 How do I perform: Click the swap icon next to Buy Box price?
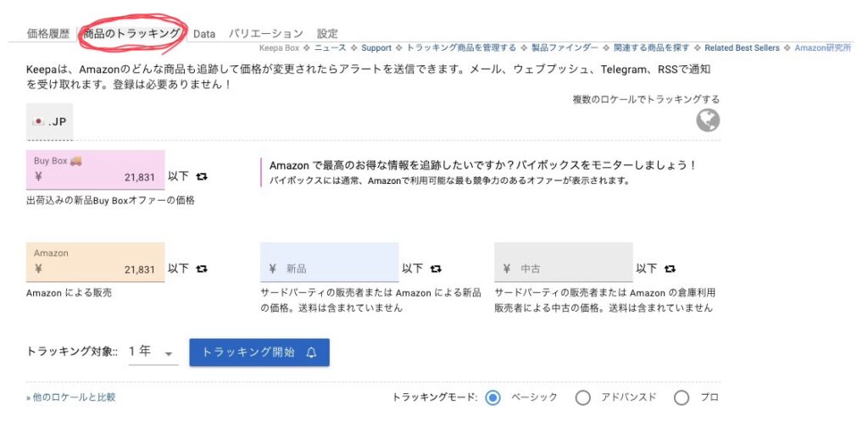(x=202, y=177)
